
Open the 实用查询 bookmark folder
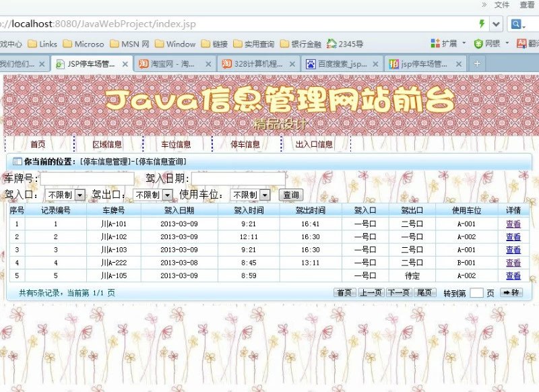coord(254,44)
